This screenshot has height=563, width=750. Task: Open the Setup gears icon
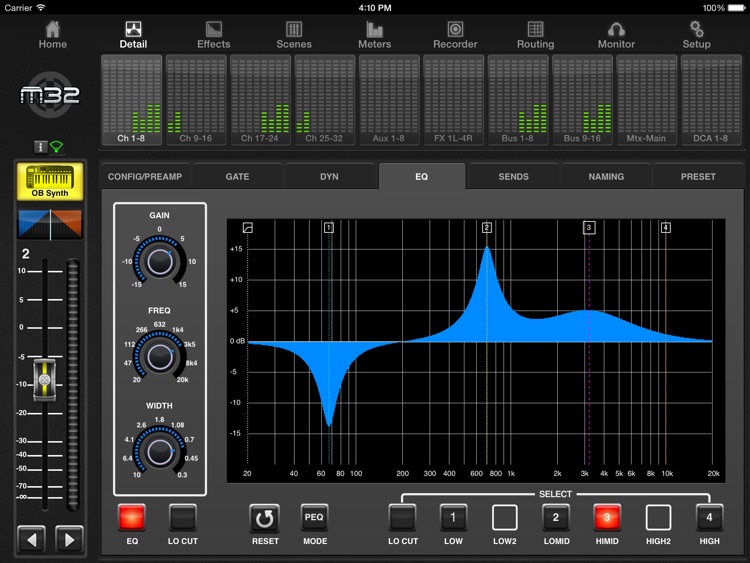(696, 30)
